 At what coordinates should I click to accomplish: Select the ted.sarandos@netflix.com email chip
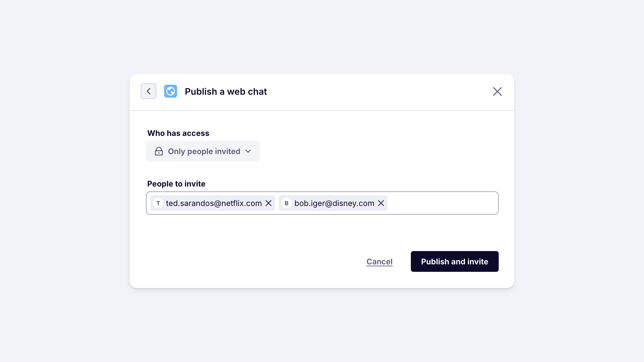point(214,203)
